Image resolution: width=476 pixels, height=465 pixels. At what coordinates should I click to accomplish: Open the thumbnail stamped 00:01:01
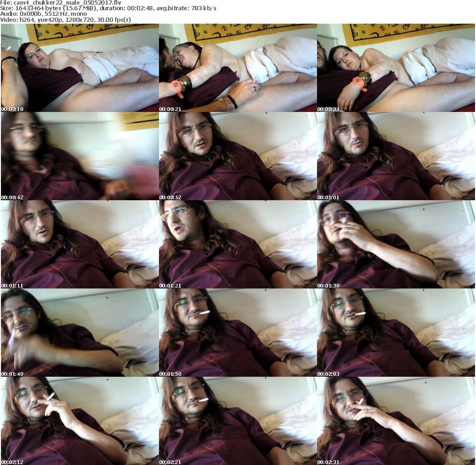(x=396, y=156)
